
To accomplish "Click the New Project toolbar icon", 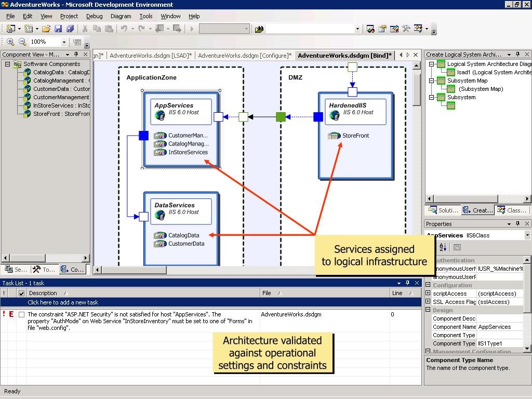I will pyautogui.click(x=11, y=29).
